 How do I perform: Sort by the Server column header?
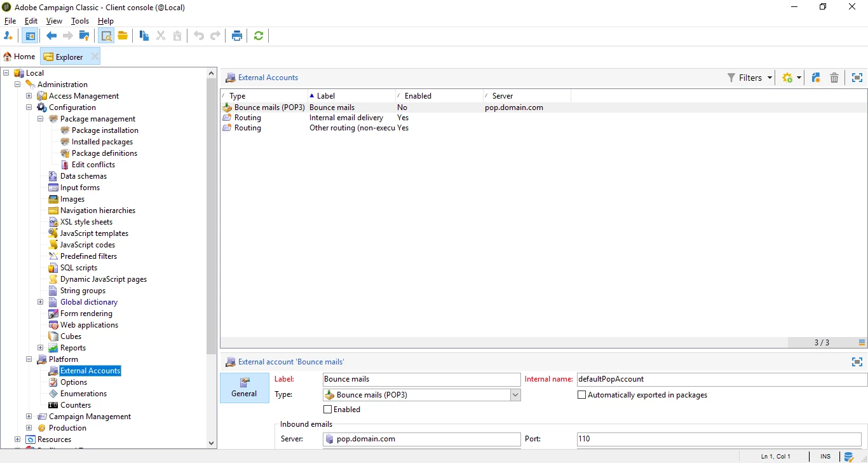click(x=527, y=96)
